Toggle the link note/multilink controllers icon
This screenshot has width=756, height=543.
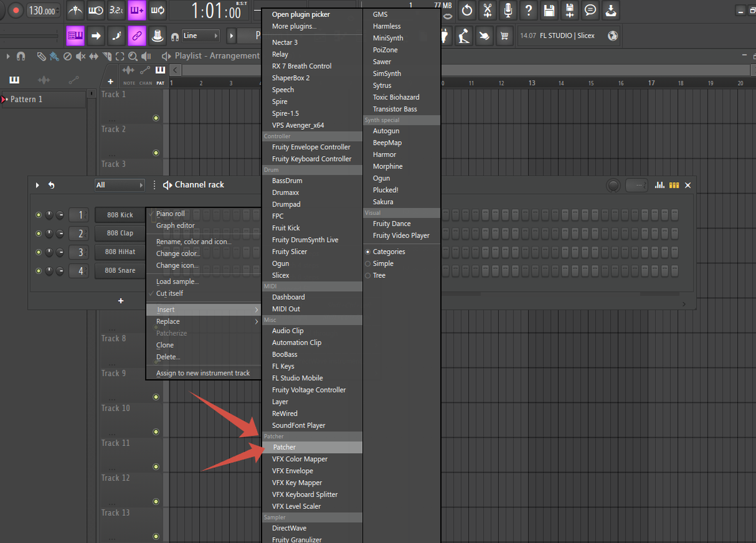137,36
